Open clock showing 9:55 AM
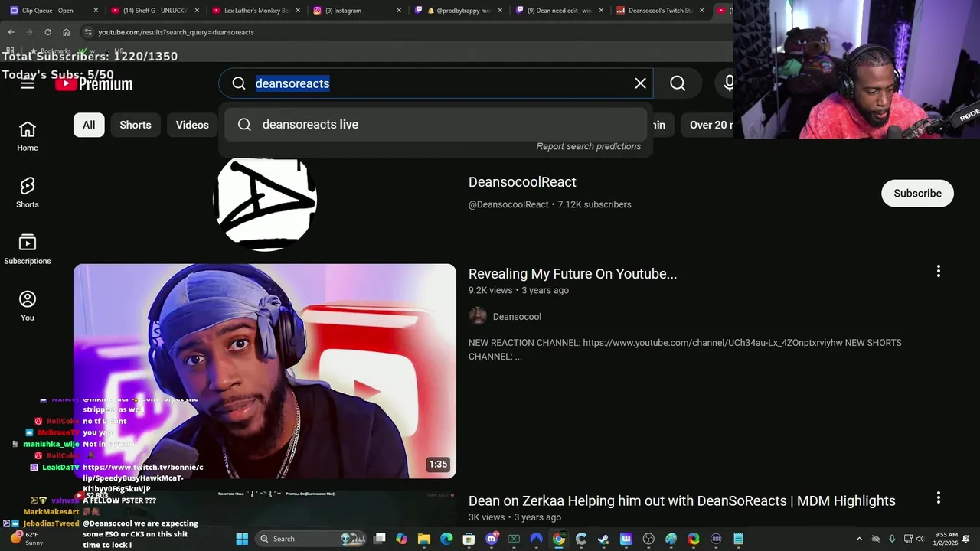Viewport: 980px width, 551px height. [x=947, y=539]
